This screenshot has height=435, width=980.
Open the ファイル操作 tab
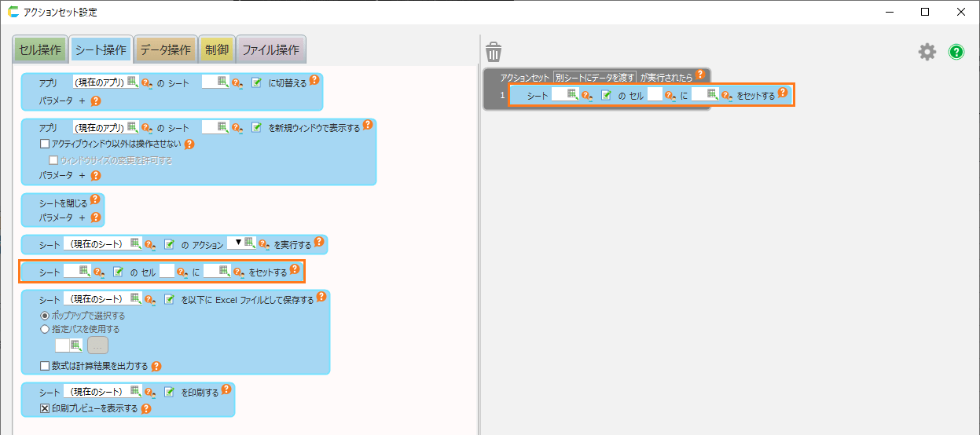click(270, 49)
